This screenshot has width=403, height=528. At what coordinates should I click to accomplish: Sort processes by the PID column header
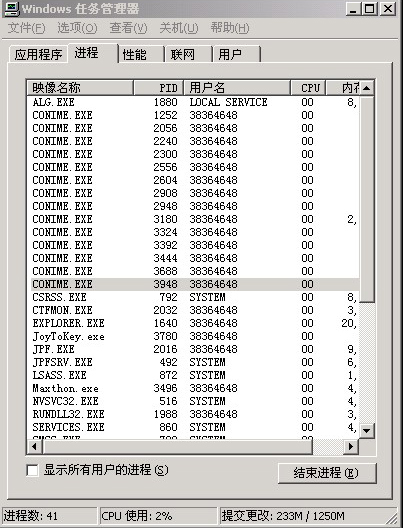click(x=159, y=88)
